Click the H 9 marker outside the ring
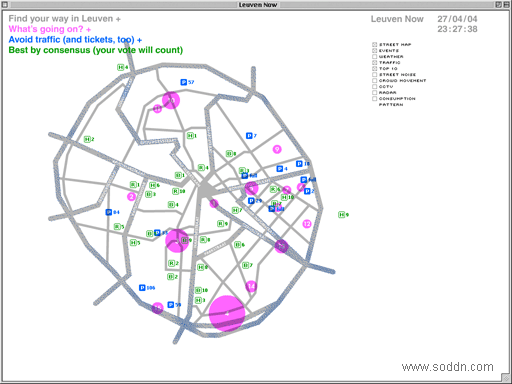Viewport: 512px width, 384px height. point(343,214)
